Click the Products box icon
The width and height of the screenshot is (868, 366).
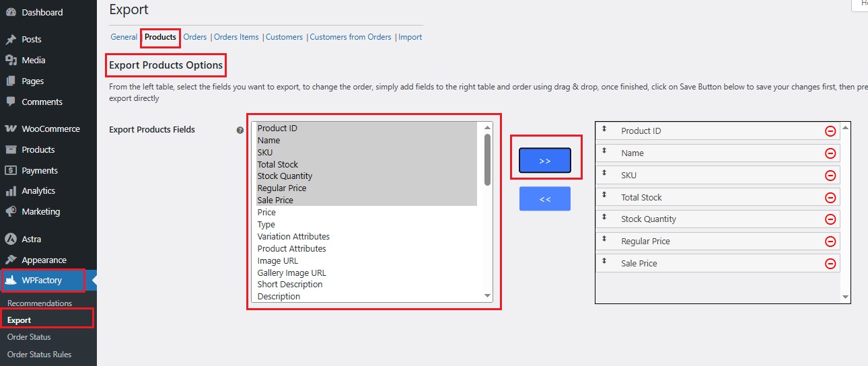11,149
